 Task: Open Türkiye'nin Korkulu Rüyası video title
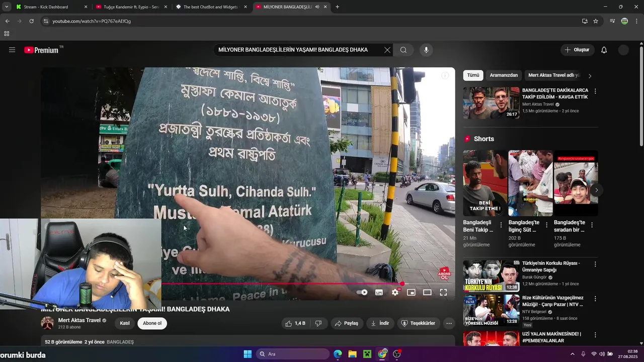(551, 266)
